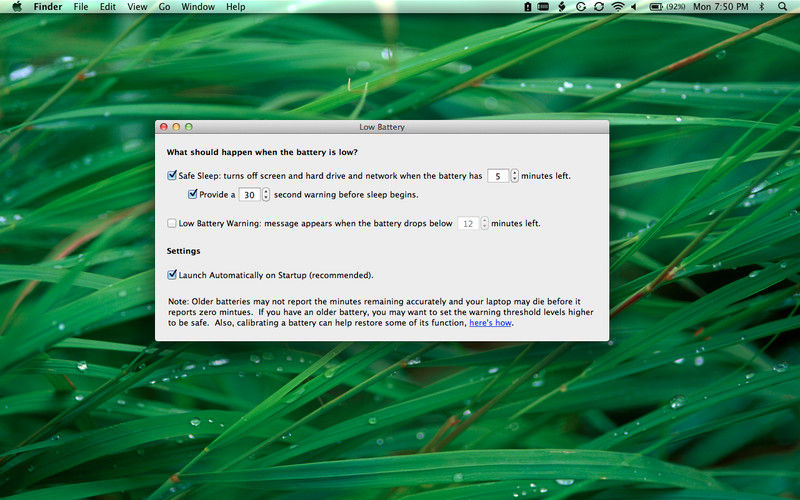Uncheck the 'Provide a second warning' checkbox

point(192,194)
